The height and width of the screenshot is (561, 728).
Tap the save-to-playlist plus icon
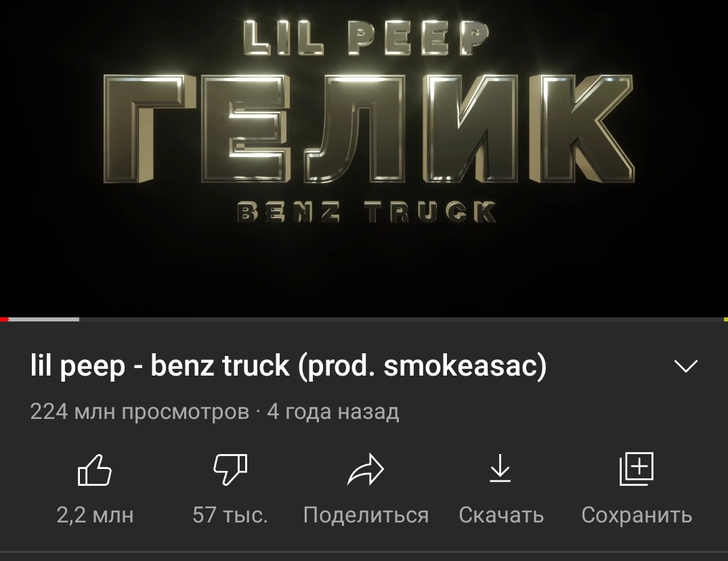click(x=637, y=469)
